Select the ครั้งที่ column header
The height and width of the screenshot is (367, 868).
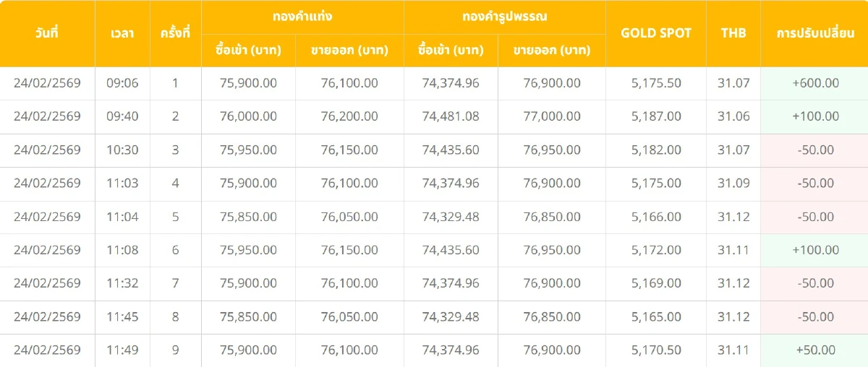click(175, 33)
